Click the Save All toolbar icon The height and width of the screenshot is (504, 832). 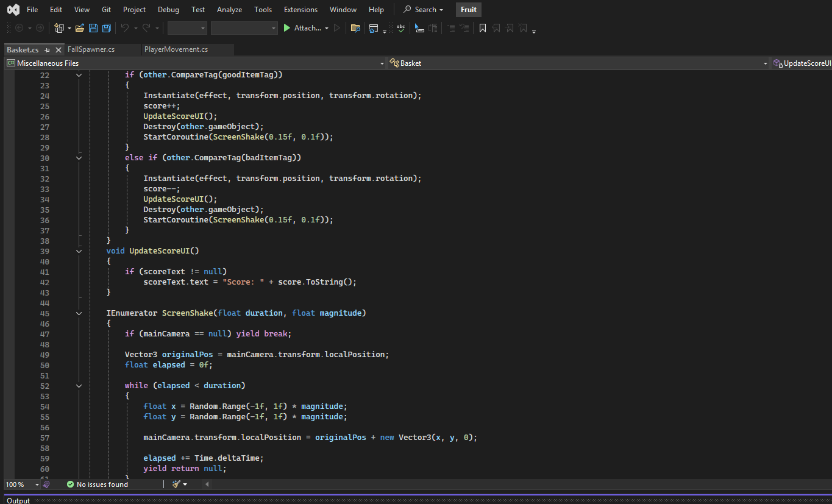click(107, 28)
